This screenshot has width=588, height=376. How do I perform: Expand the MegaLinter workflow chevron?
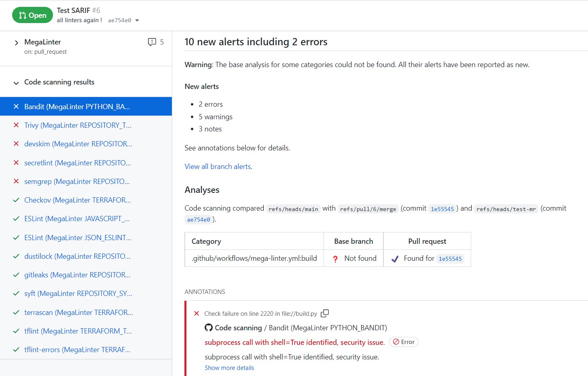coord(16,42)
